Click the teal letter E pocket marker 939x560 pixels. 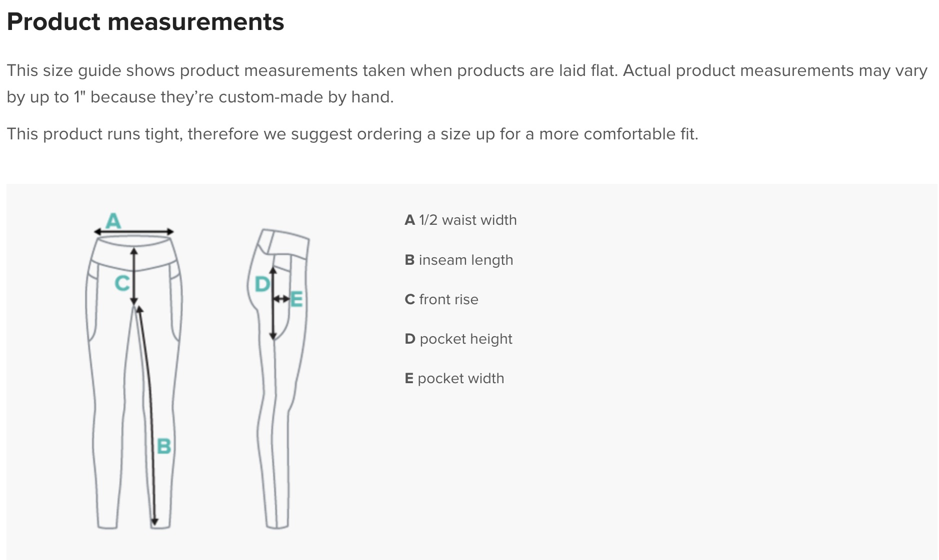[296, 299]
